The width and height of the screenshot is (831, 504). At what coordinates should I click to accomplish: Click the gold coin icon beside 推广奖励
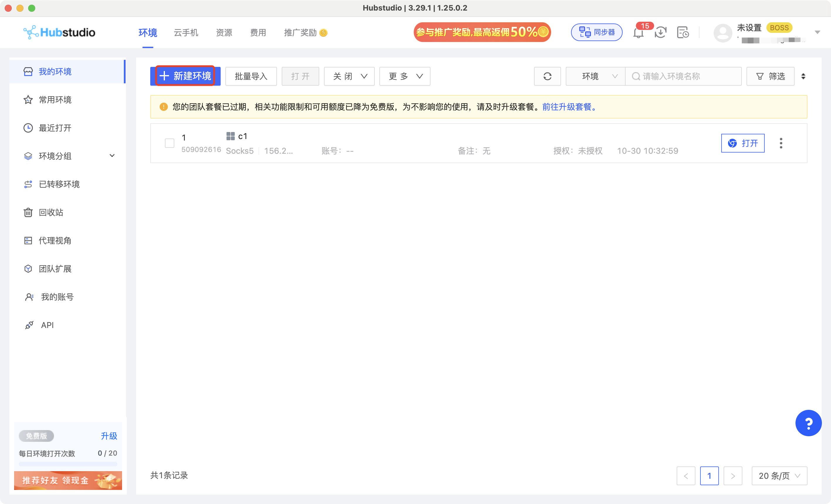pos(323,33)
